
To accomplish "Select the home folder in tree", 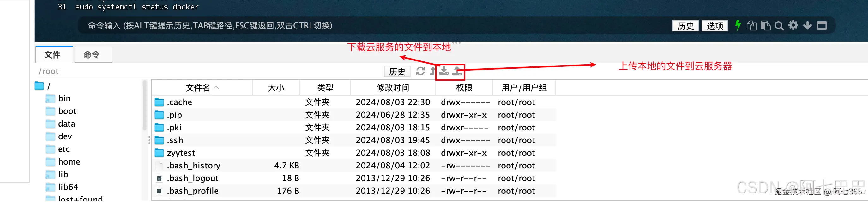I will [x=63, y=162].
